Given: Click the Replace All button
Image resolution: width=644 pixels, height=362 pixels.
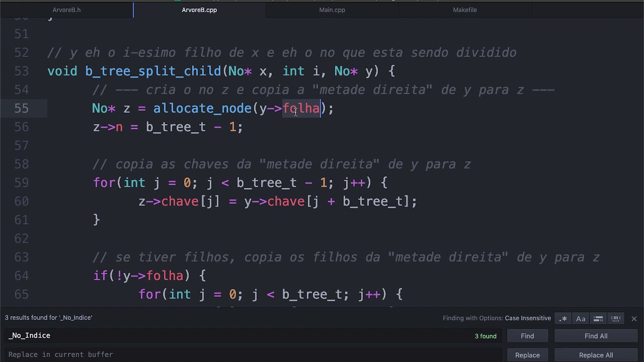Looking at the screenshot, I should [596, 355].
